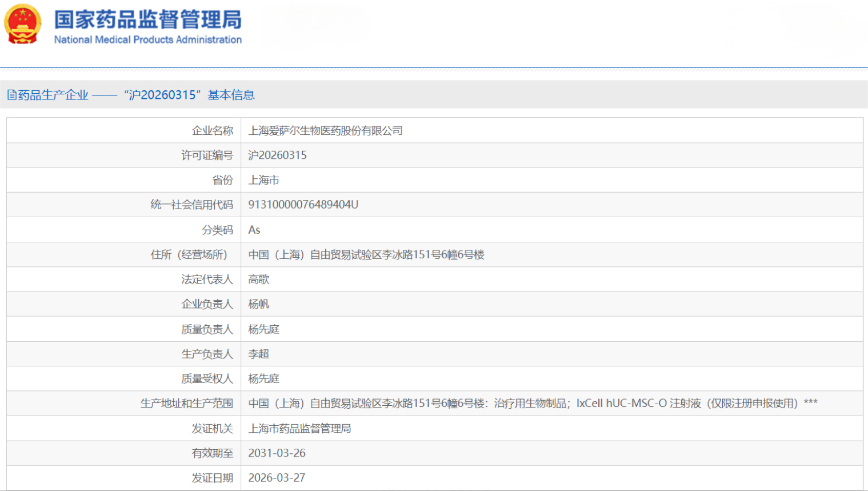Select legal representative 高歌
868x491 pixels.
pos(260,279)
